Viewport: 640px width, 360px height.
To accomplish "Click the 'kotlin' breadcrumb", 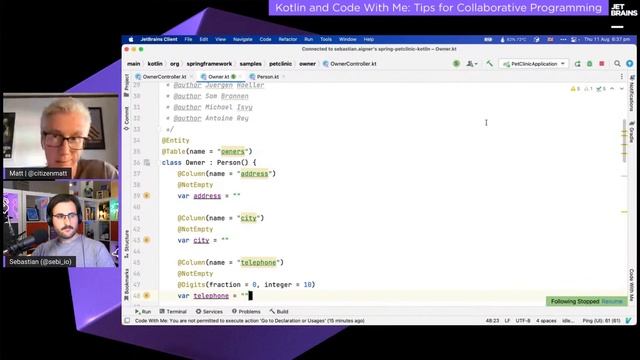I will [155, 64].
